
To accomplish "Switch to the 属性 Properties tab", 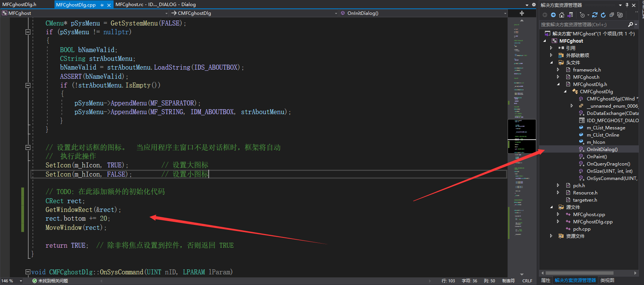I will tap(546, 280).
